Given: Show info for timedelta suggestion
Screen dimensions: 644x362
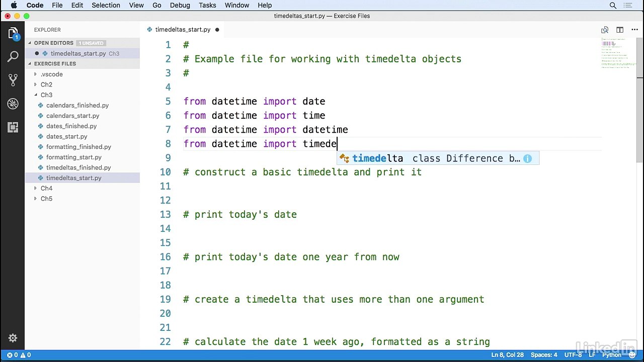Looking at the screenshot, I should pyautogui.click(x=527, y=158).
